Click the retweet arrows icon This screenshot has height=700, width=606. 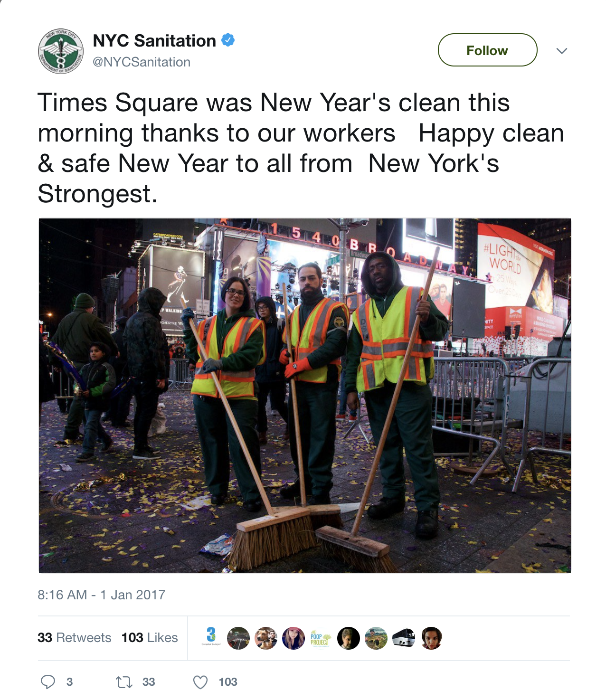point(124,682)
